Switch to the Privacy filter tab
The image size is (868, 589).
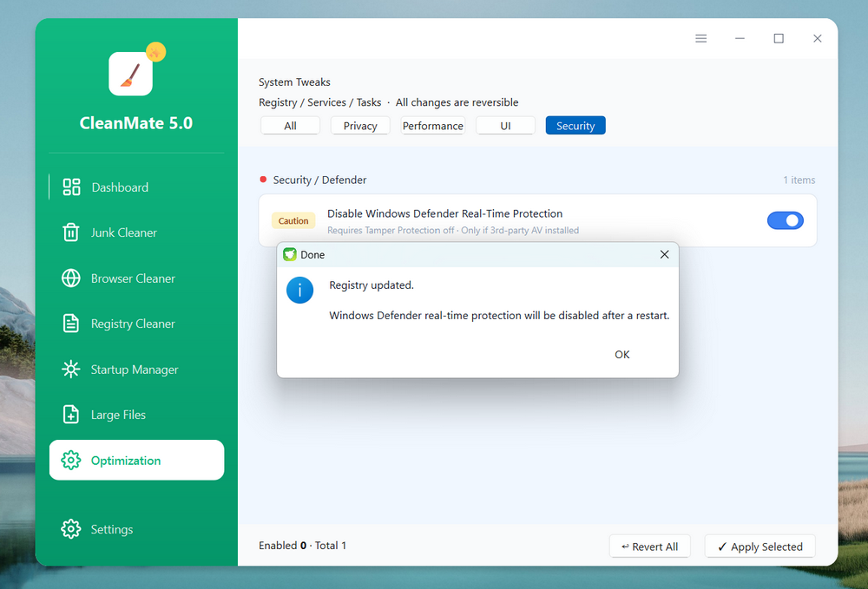(x=360, y=126)
